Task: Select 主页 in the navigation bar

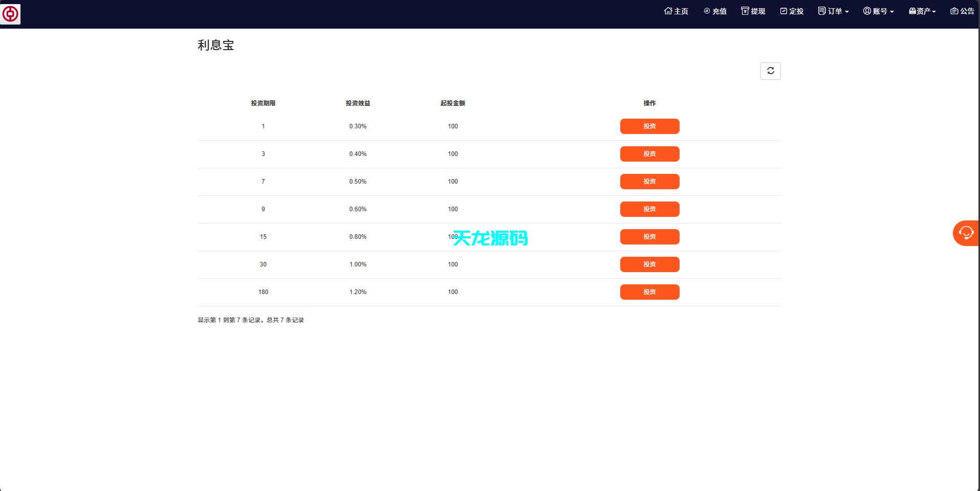Action: pyautogui.click(x=676, y=11)
